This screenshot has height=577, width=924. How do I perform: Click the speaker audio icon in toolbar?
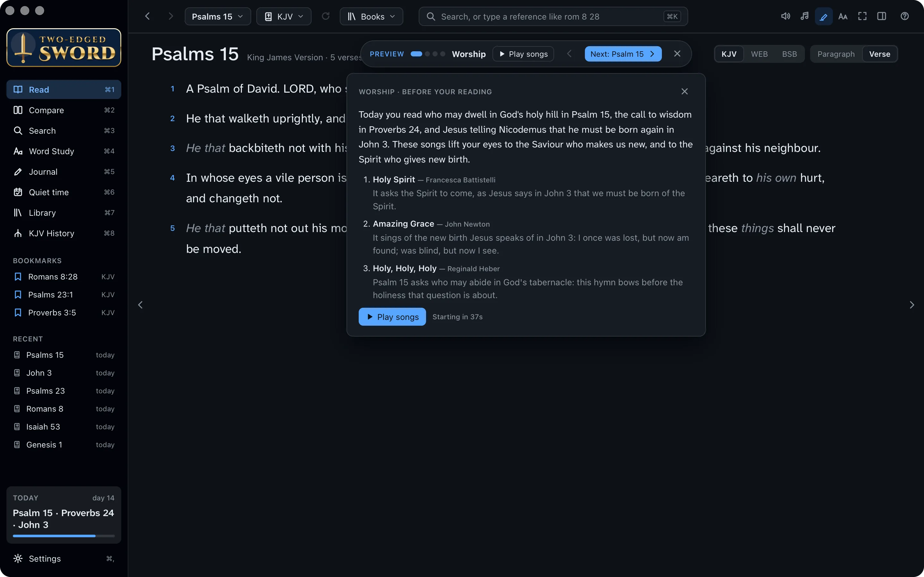[x=785, y=16]
